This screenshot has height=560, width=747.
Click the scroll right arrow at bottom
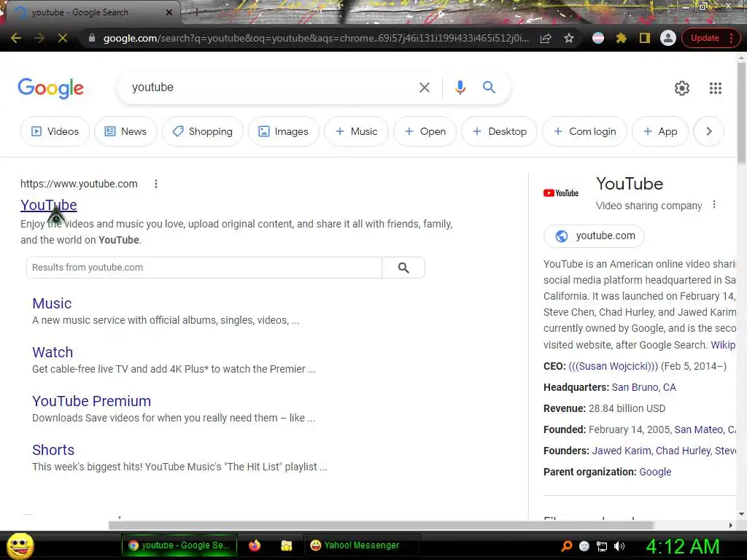731,525
